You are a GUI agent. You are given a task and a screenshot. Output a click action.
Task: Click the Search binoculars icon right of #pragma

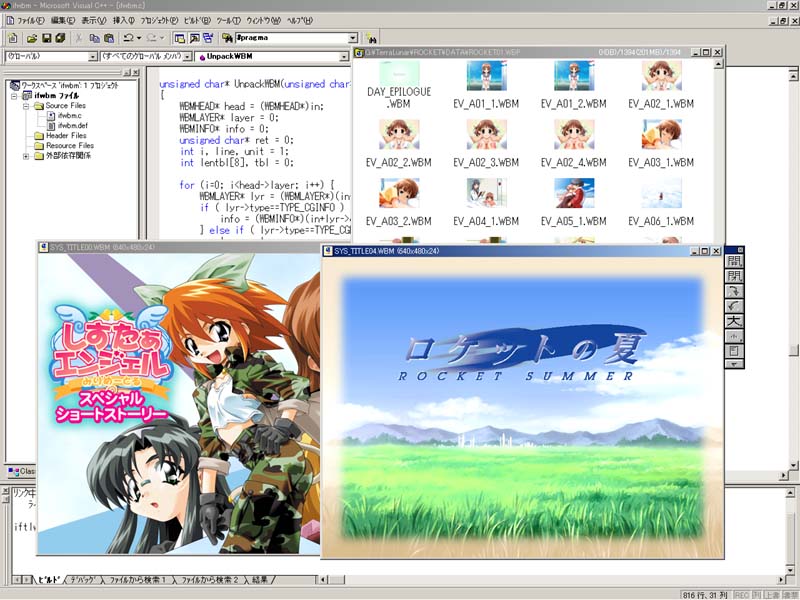pyautogui.click(x=371, y=38)
